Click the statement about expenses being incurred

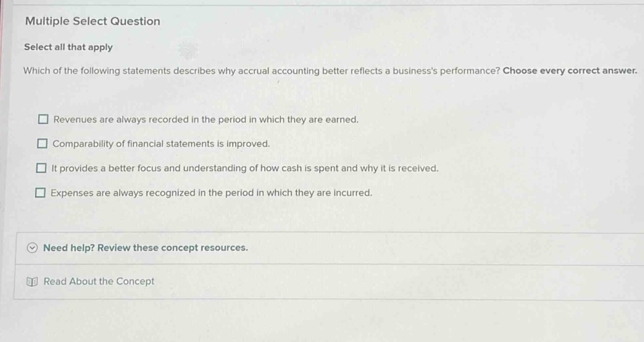pos(212,192)
